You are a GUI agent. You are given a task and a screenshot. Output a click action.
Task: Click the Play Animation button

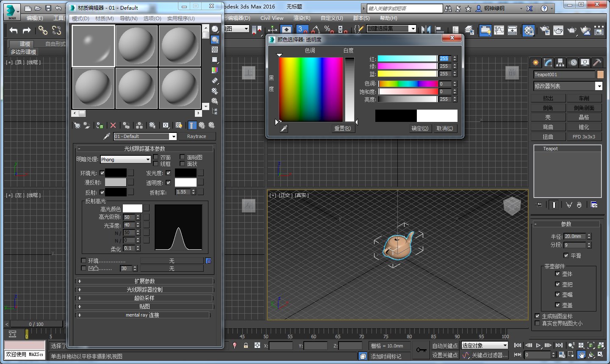coord(538,345)
